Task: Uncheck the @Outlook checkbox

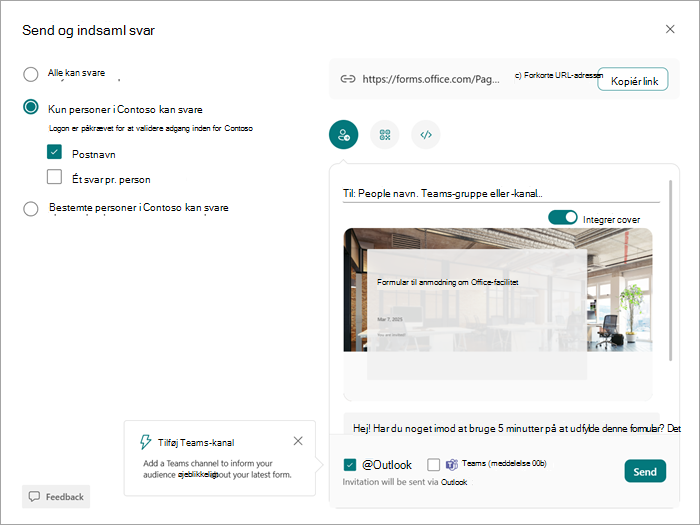Action: 350,465
